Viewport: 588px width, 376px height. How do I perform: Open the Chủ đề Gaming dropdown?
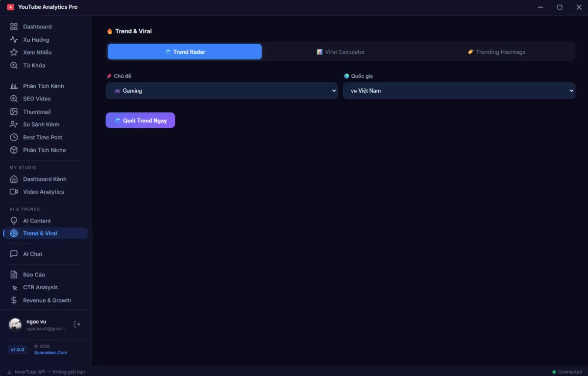221,91
